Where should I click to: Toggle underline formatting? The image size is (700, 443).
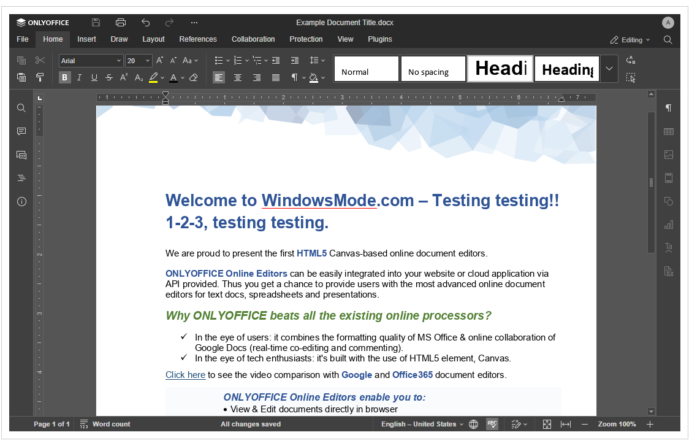coord(94,77)
